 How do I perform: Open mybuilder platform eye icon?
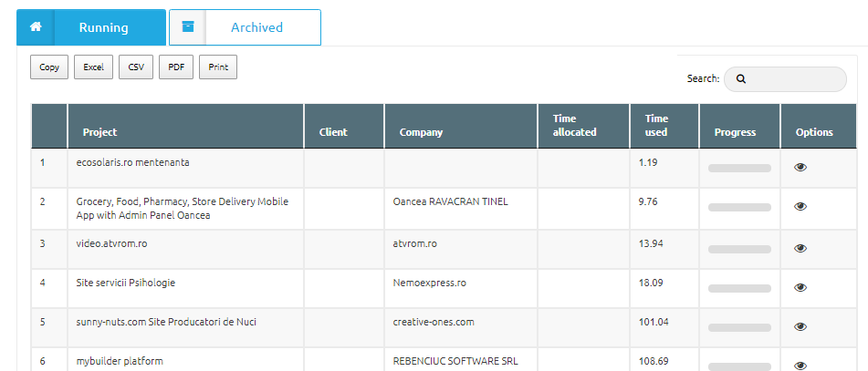pos(800,366)
